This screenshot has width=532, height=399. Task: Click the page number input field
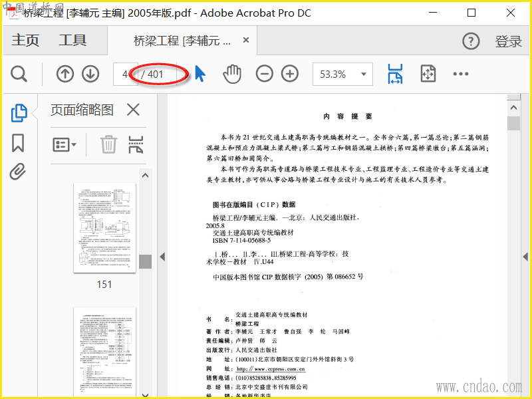[x=126, y=74]
